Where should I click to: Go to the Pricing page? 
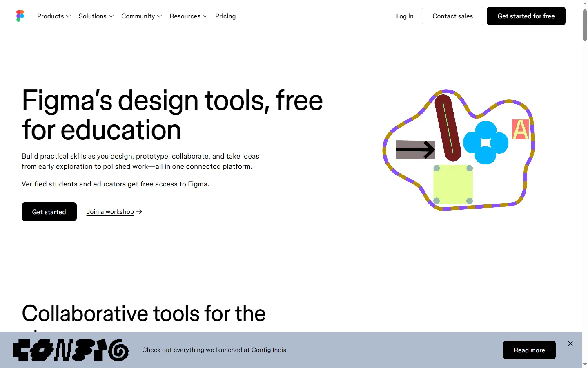point(225,16)
